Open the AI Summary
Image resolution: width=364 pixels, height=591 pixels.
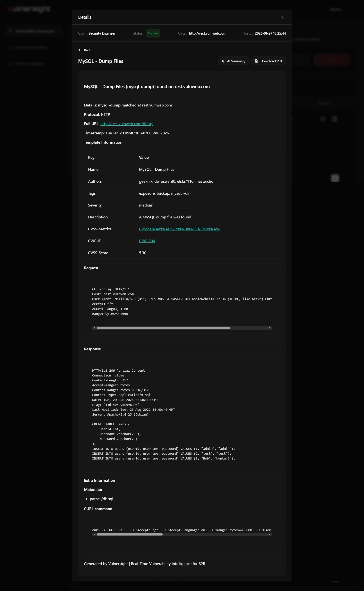pyautogui.click(x=233, y=61)
